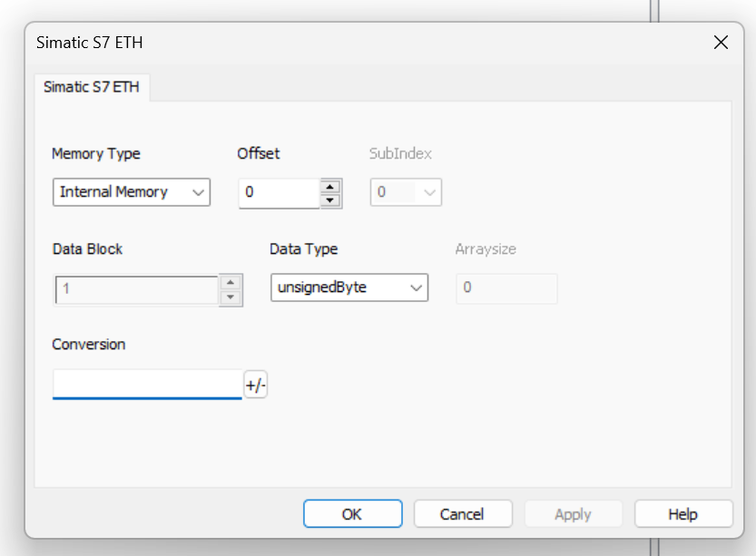
Task: Click the Conversion label
Action: (x=89, y=345)
